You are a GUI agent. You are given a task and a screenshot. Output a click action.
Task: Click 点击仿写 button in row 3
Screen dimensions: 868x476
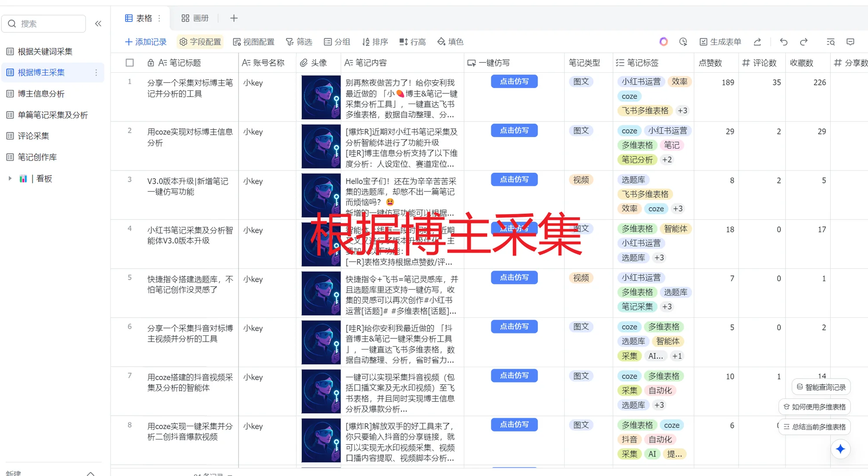514,179
